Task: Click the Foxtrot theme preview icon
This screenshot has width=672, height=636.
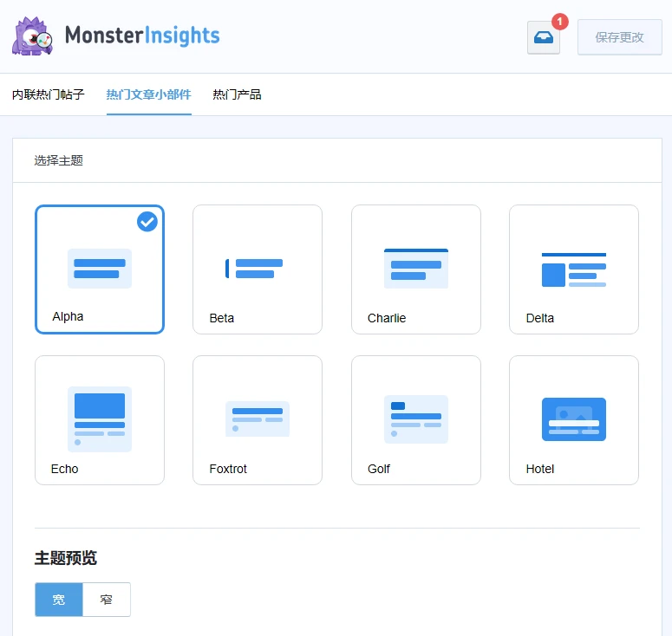Action: [258, 419]
